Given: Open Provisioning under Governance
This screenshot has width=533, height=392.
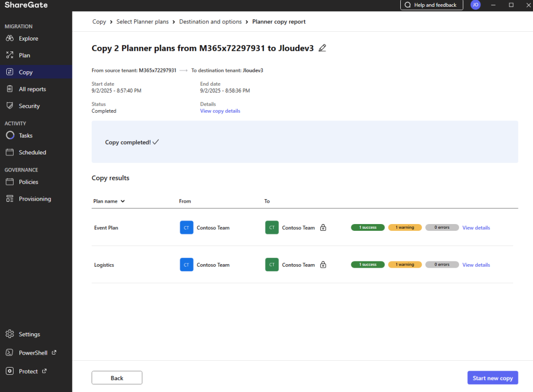Looking at the screenshot, I should (35, 199).
